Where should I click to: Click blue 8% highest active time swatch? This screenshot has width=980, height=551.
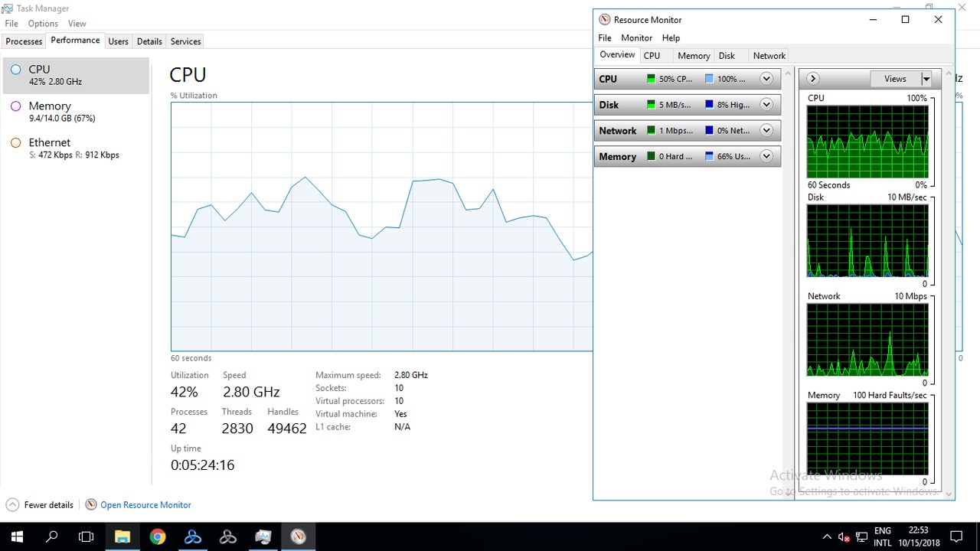710,105
